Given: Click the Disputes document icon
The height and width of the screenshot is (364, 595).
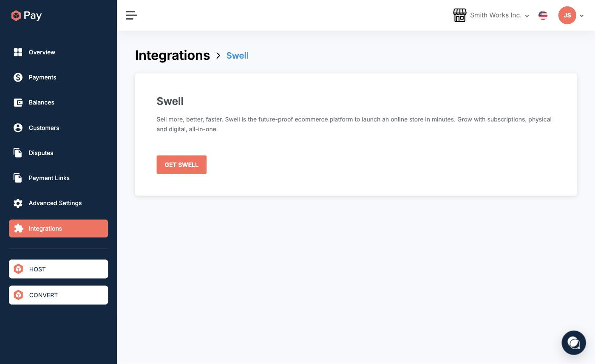Looking at the screenshot, I should (18, 153).
